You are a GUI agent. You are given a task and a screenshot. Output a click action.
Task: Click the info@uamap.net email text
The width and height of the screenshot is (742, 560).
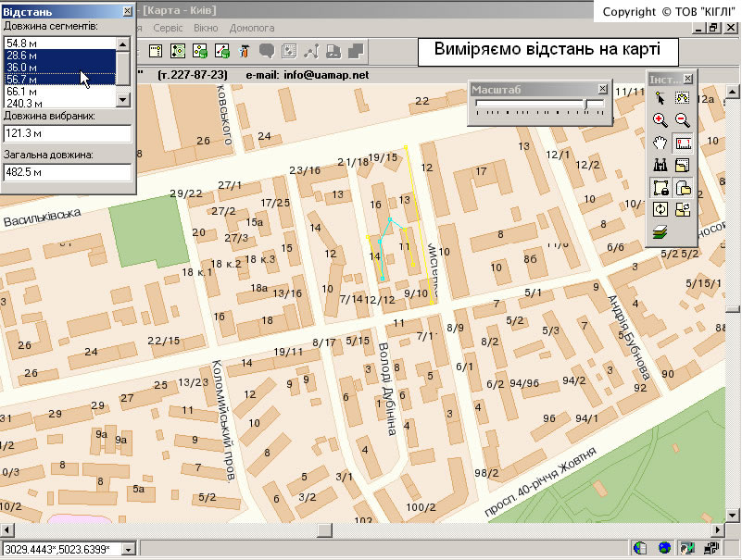click(x=326, y=75)
